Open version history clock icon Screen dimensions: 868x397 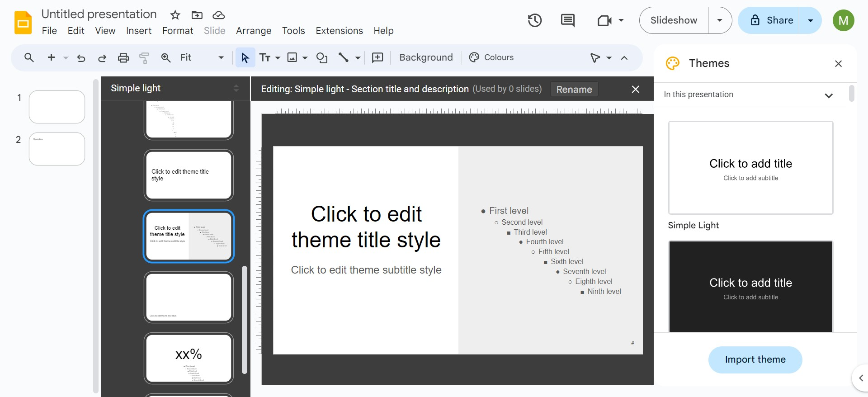point(534,20)
